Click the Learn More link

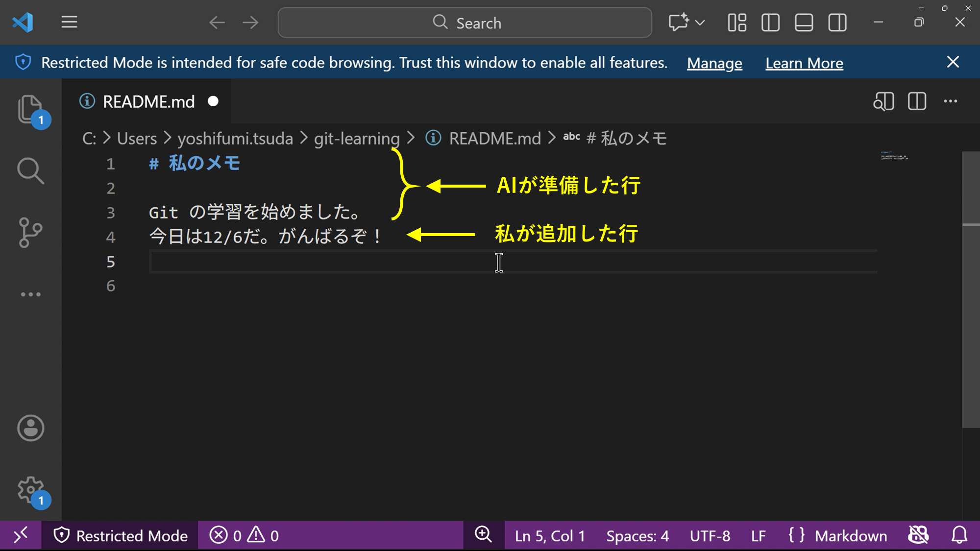[804, 63]
